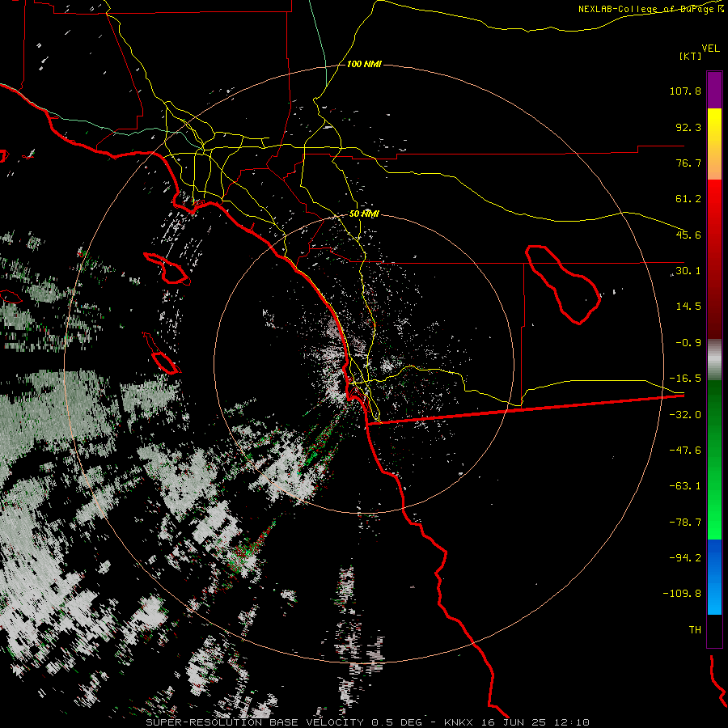This screenshot has width=728, height=728.
Task: Click the KNKX station identifier in caption
Action: [x=459, y=722]
